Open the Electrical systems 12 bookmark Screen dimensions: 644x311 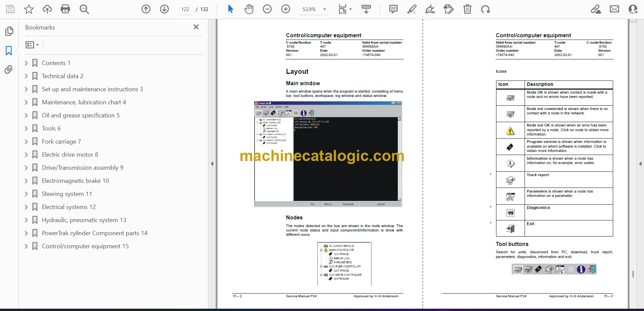69,207
